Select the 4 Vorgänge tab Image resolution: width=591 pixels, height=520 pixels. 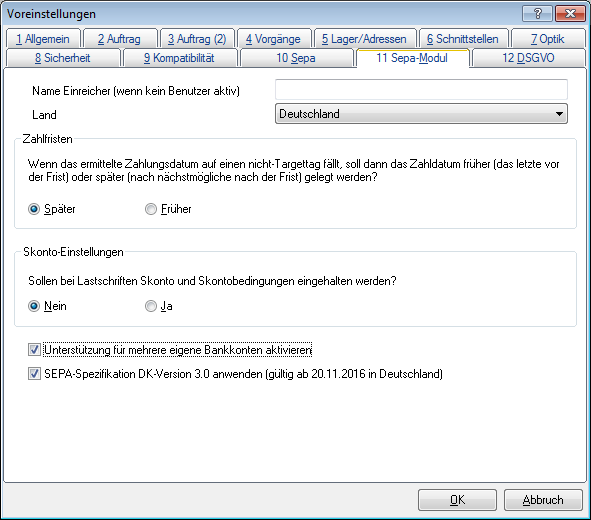coord(274,39)
